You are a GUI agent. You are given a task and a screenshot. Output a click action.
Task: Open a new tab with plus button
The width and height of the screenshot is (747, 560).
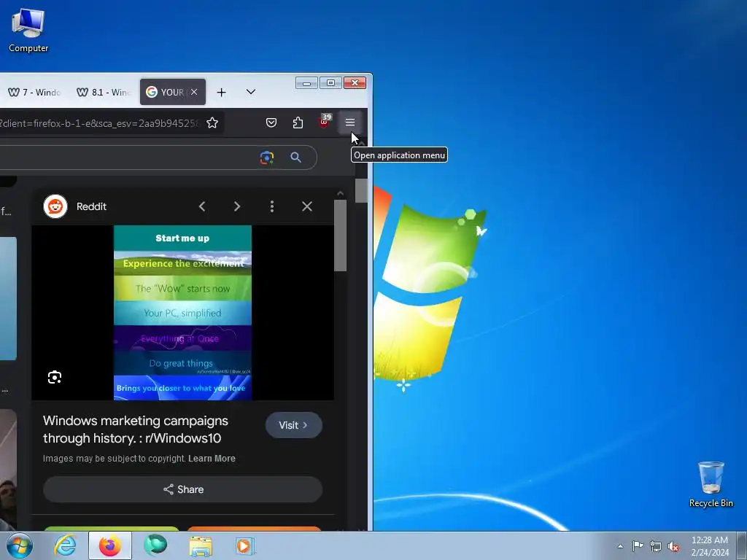[221, 92]
